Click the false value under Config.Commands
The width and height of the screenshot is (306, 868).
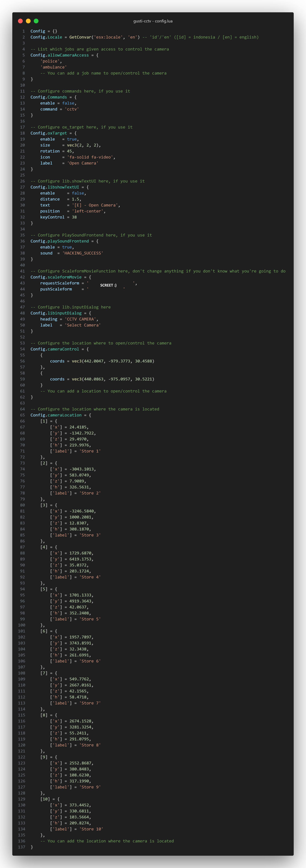click(68, 103)
